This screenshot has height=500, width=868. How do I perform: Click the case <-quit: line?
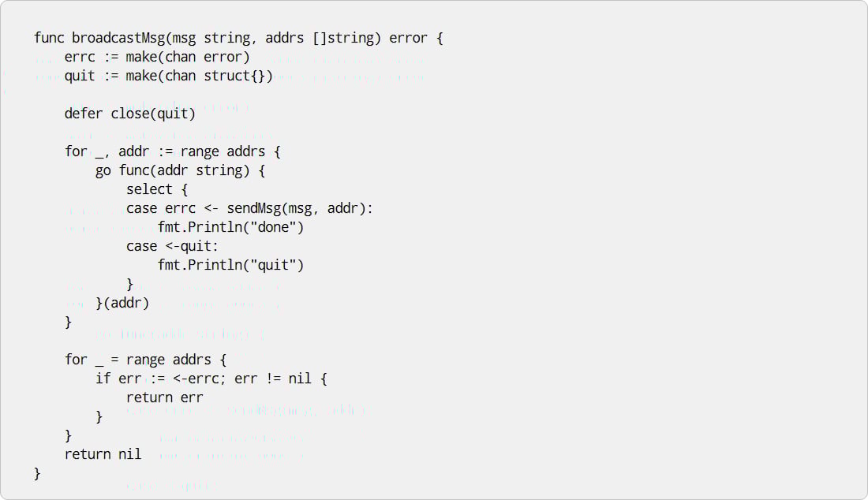(x=173, y=246)
